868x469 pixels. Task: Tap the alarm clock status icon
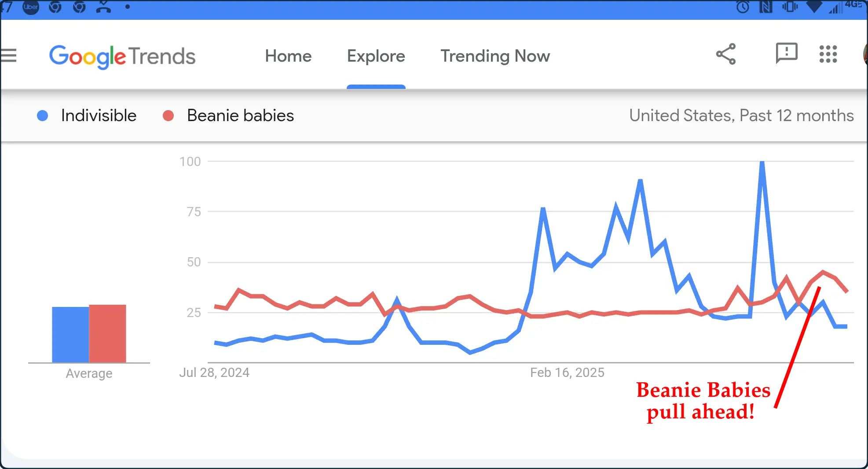pos(743,7)
